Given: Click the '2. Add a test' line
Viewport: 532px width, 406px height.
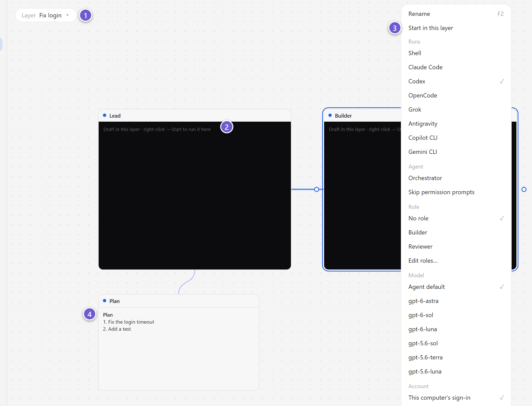Looking at the screenshot, I should 117,329.
